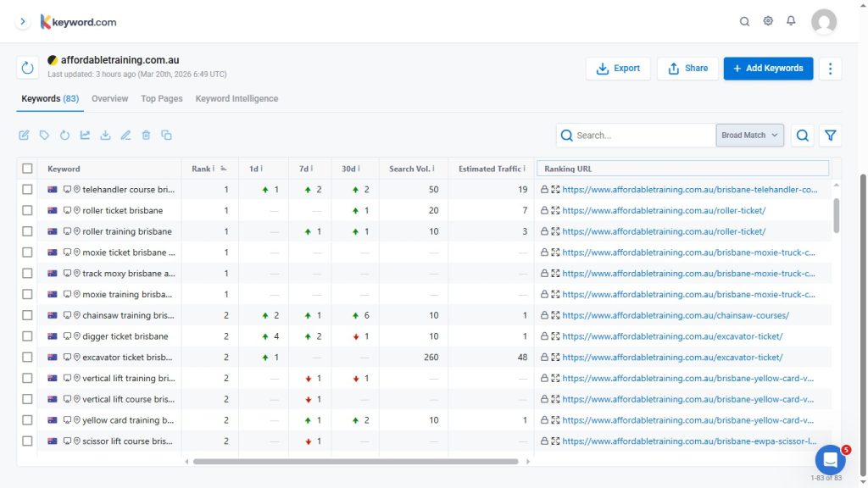Open the notifications bell icon
The width and height of the screenshot is (868, 488).
(x=791, y=21)
